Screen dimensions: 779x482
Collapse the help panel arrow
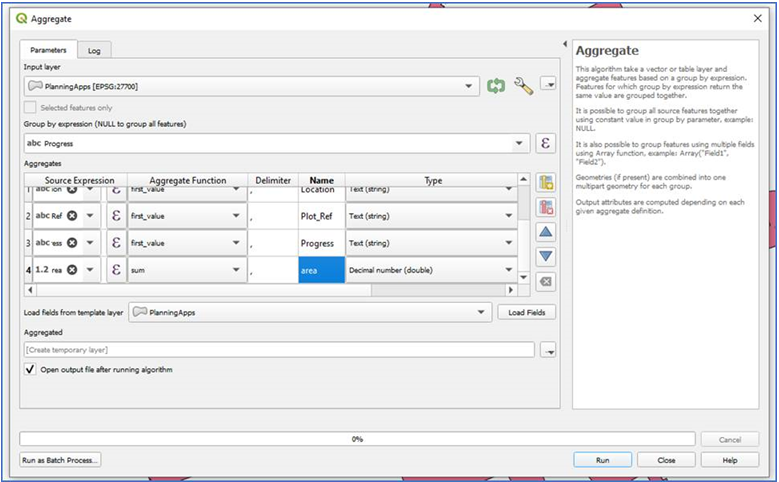[565, 44]
